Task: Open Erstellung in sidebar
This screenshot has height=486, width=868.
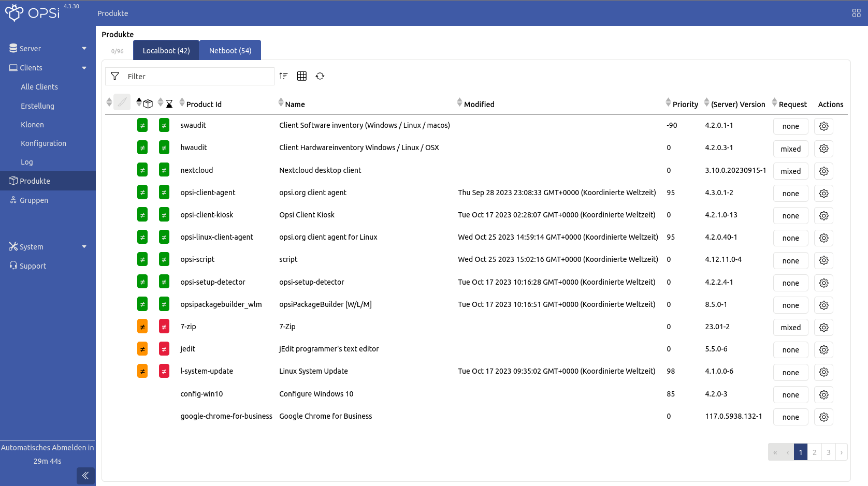Action: point(37,106)
